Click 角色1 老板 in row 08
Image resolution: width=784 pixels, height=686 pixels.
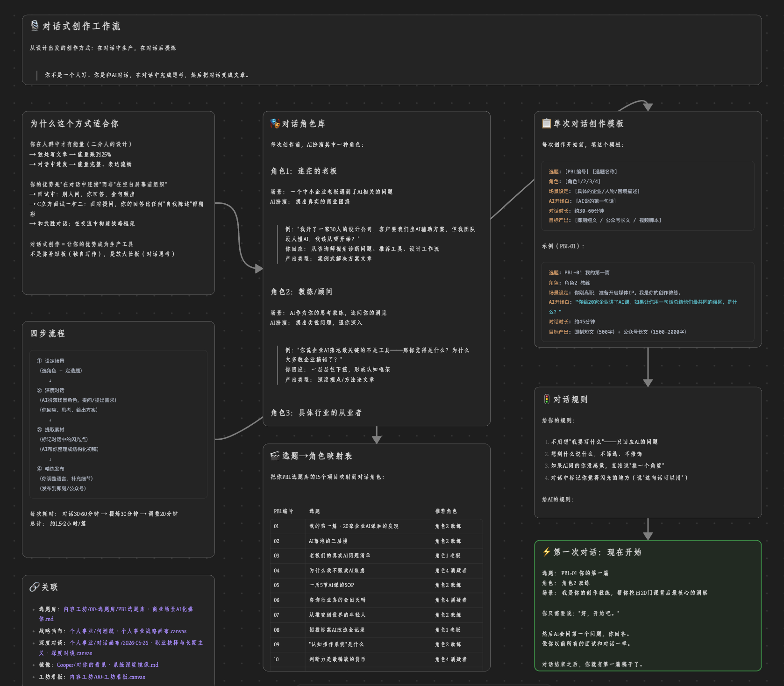coord(448,630)
